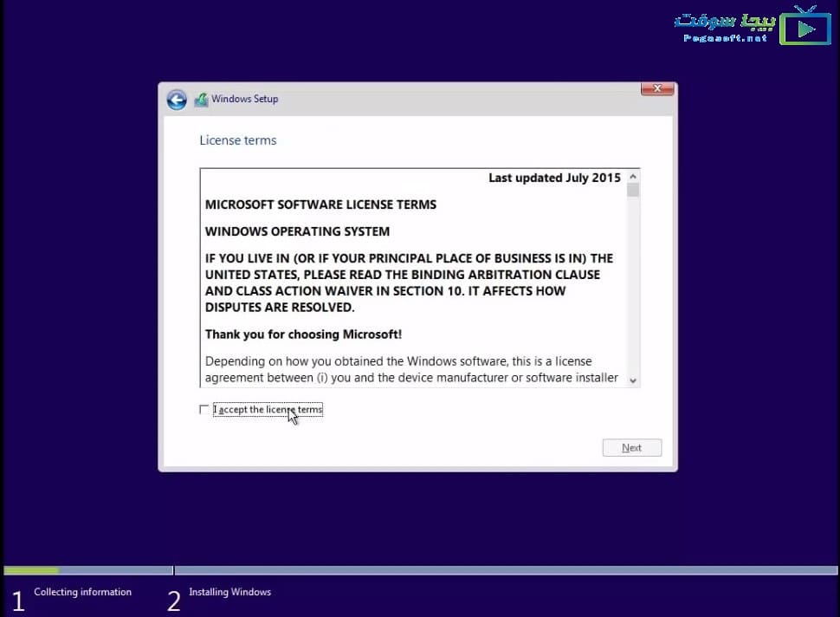Click 'MICROSOFT SOFTWARE LICENSE TERMS' line
The height and width of the screenshot is (617, 840).
[320, 205]
